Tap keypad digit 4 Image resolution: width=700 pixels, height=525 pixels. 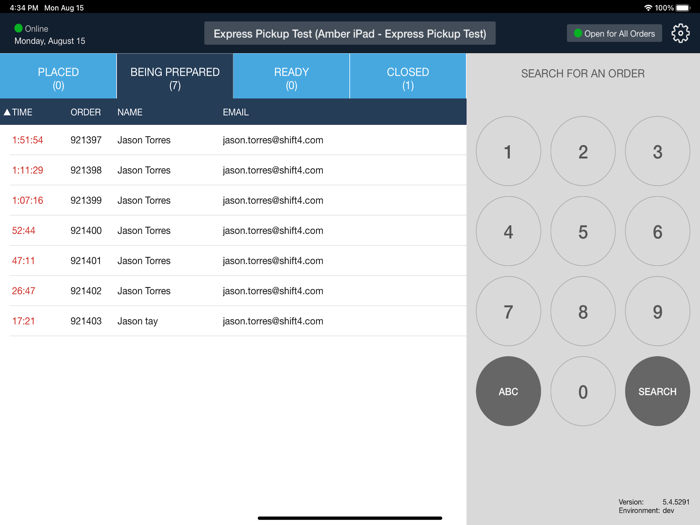click(x=508, y=231)
